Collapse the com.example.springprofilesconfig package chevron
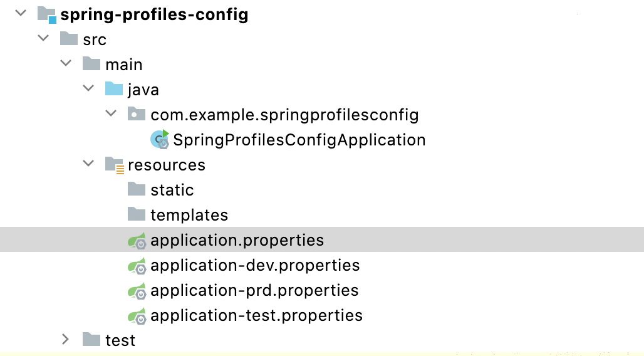Viewport: 644px width, 356px height. [x=111, y=113]
